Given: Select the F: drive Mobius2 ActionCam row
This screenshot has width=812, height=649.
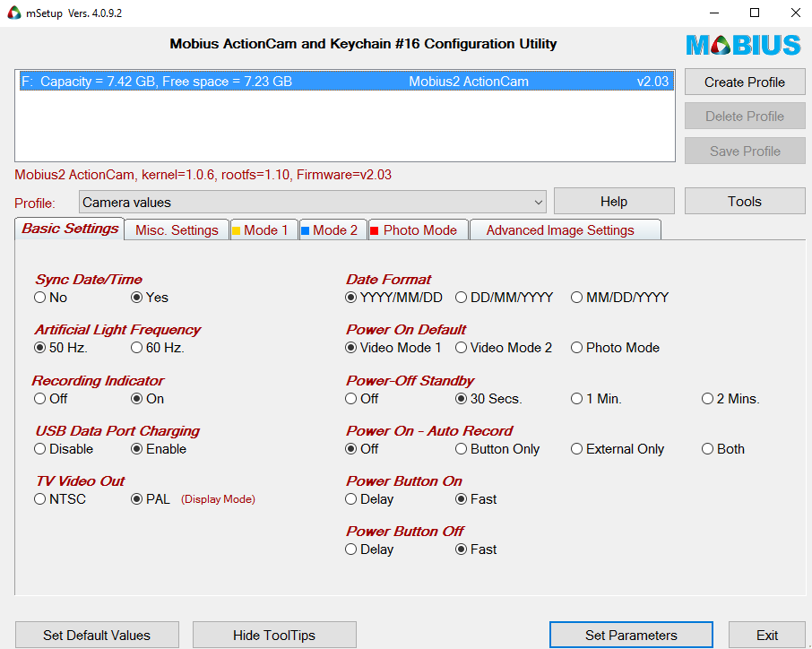Looking at the screenshot, I should point(347,82).
